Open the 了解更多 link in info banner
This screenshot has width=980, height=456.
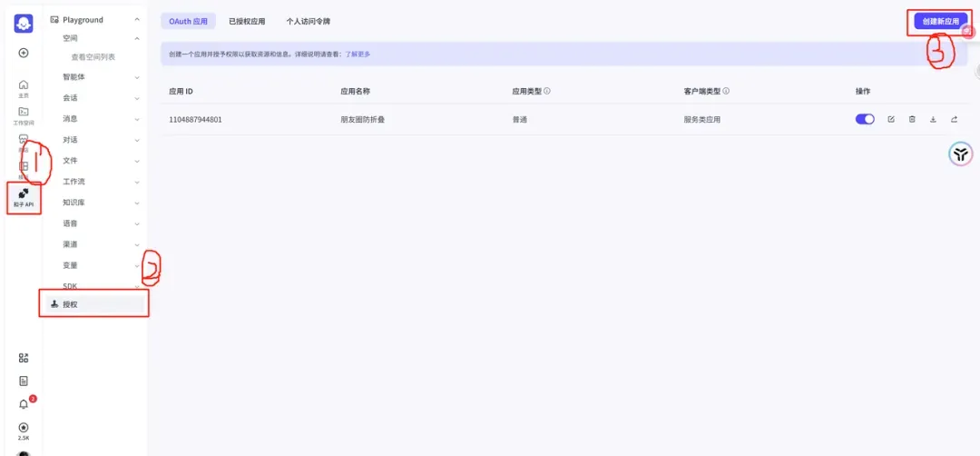[358, 55]
